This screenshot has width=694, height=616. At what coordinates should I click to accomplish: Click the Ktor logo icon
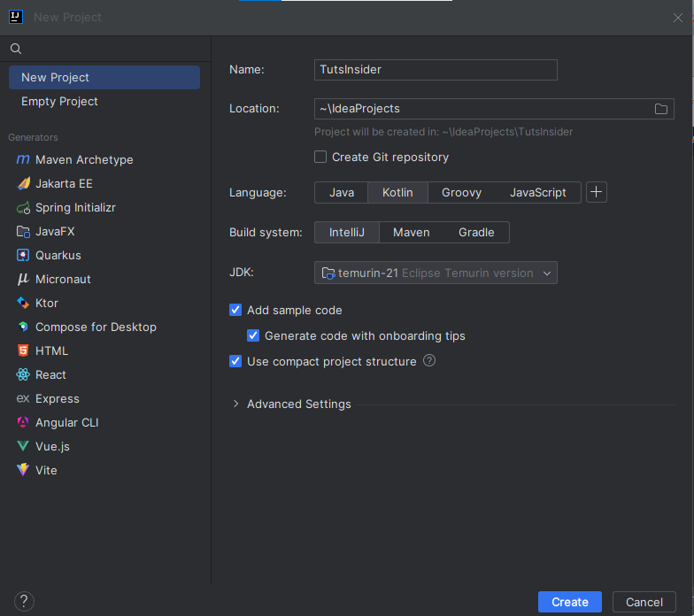coord(23,303)
